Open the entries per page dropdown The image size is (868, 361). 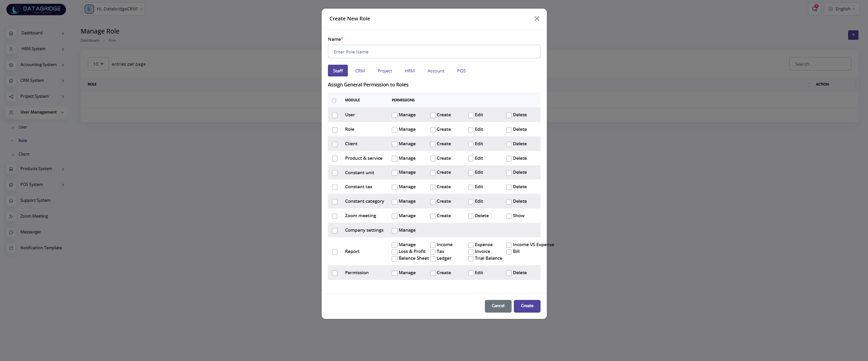(98, 64)
